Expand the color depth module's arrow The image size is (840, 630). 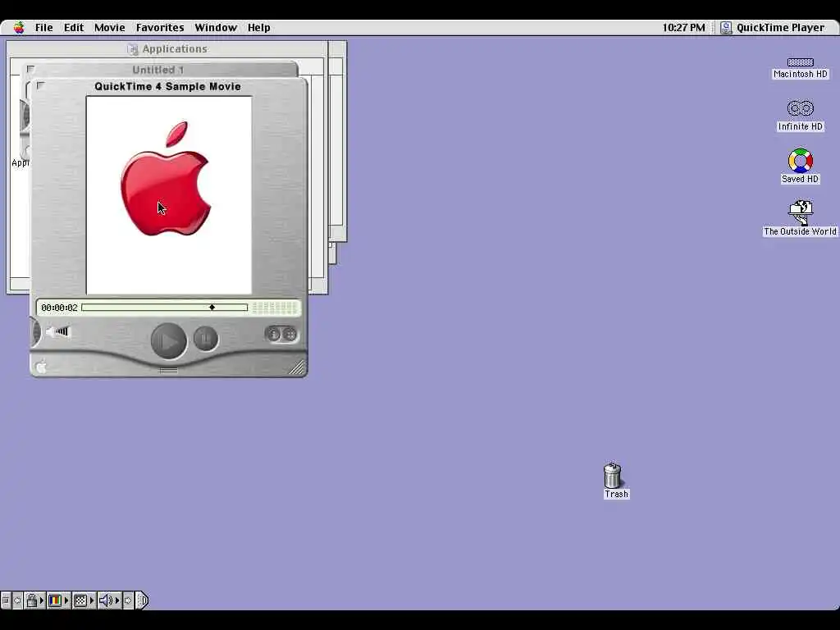click(x=66, y=600)
